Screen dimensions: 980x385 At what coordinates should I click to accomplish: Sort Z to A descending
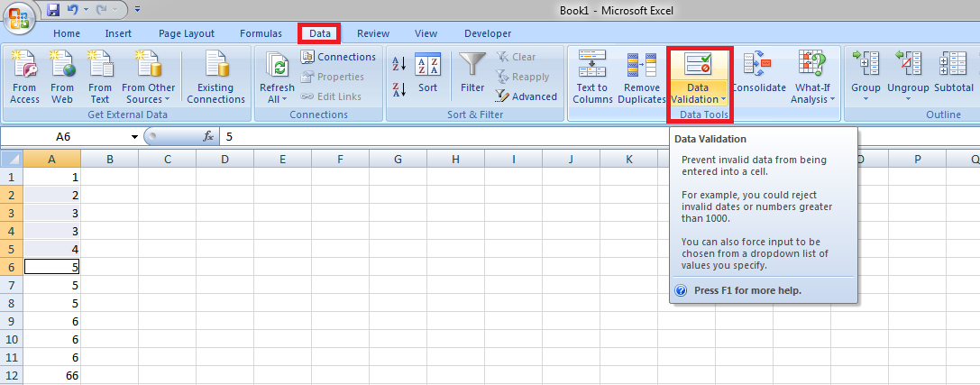click(399, 89)
